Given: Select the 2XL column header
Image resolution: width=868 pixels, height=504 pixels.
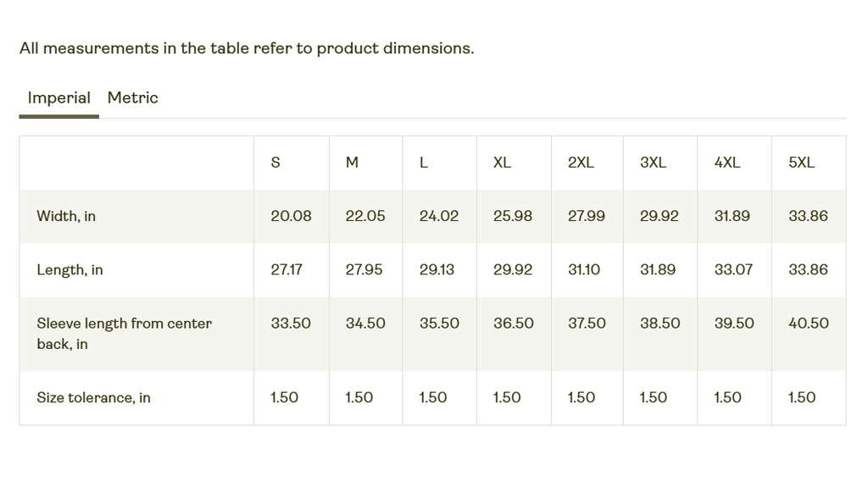Looking at the screenshot, I should [x=581, y=163].
